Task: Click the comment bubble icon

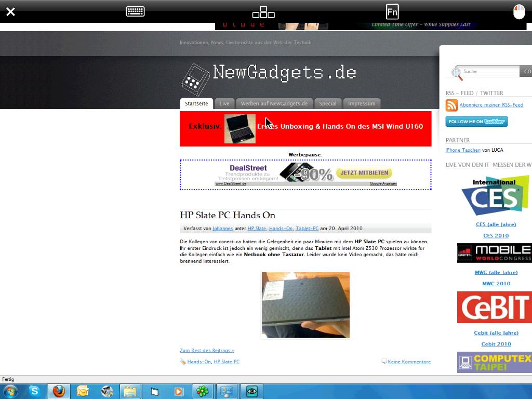Action: [384, 362]
